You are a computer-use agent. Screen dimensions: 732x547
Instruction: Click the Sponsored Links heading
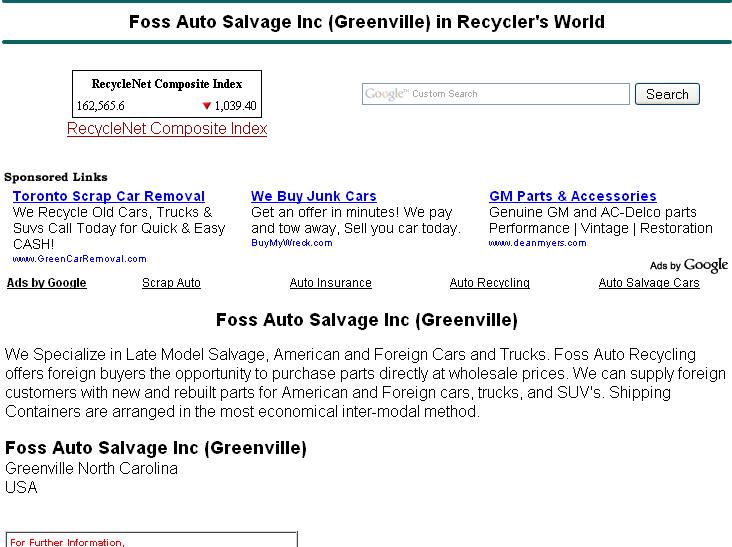click(56, 177)
